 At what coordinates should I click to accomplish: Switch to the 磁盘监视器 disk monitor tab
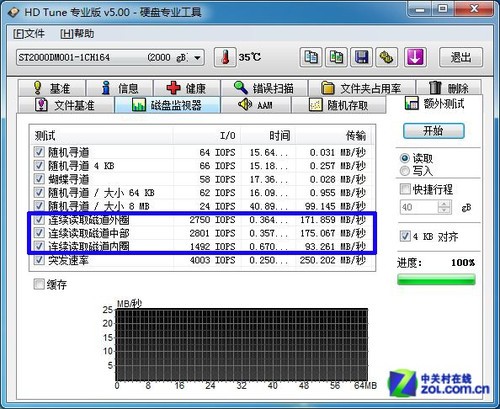click(x=167, y=105)
